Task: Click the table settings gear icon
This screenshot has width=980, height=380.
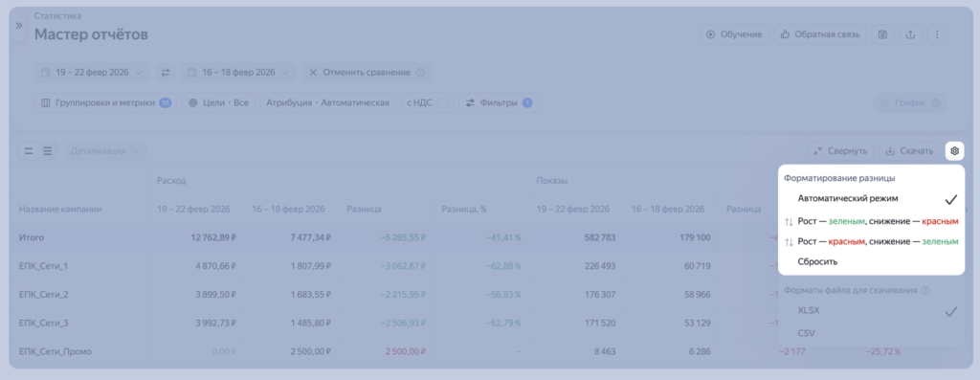Action: 954,151
